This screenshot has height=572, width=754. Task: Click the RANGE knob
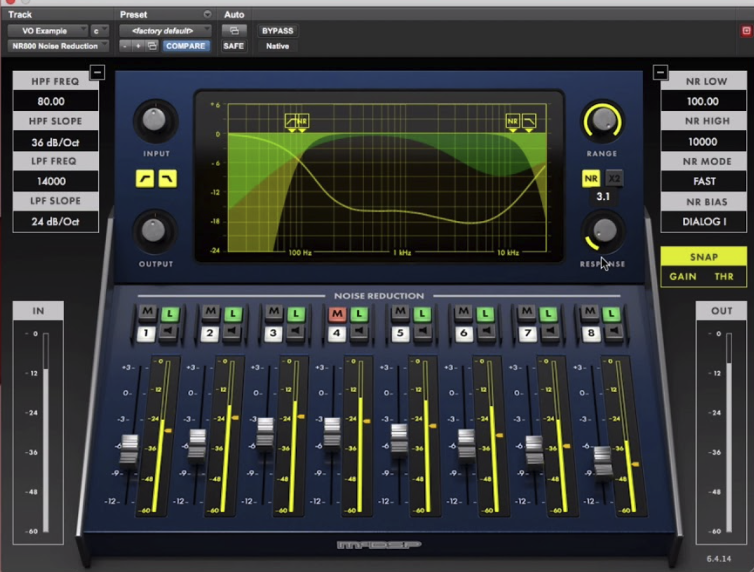603,120
